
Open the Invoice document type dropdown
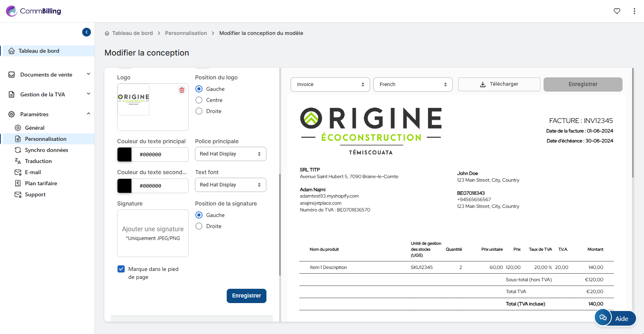[x=330, y=84]
